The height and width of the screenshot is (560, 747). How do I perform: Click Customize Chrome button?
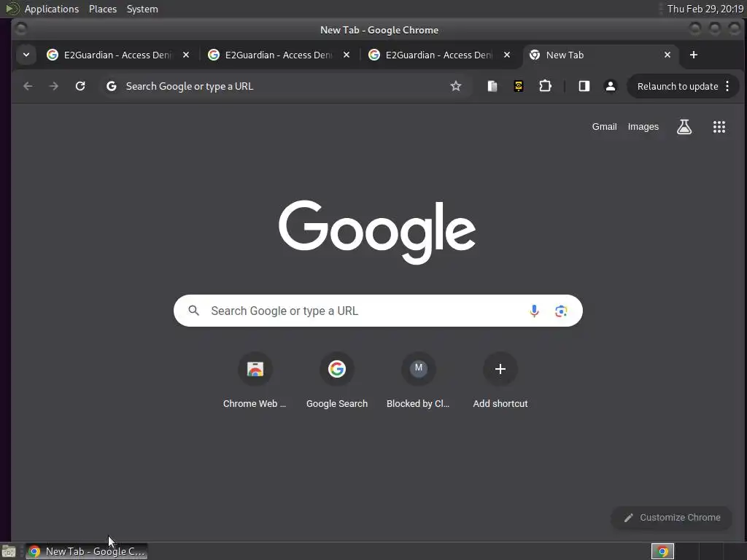[672, 518]
